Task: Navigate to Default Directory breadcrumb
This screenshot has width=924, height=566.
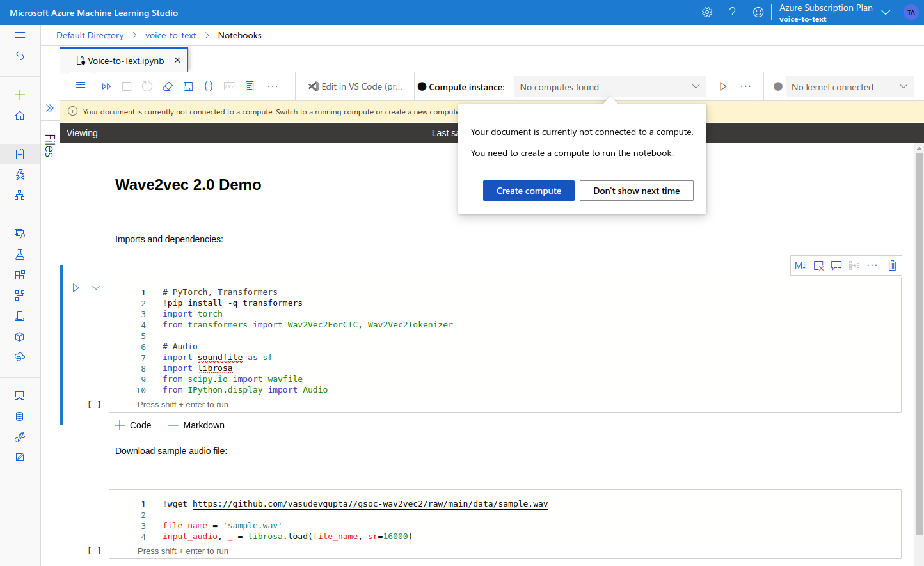Action: click(x=90, y=35)
